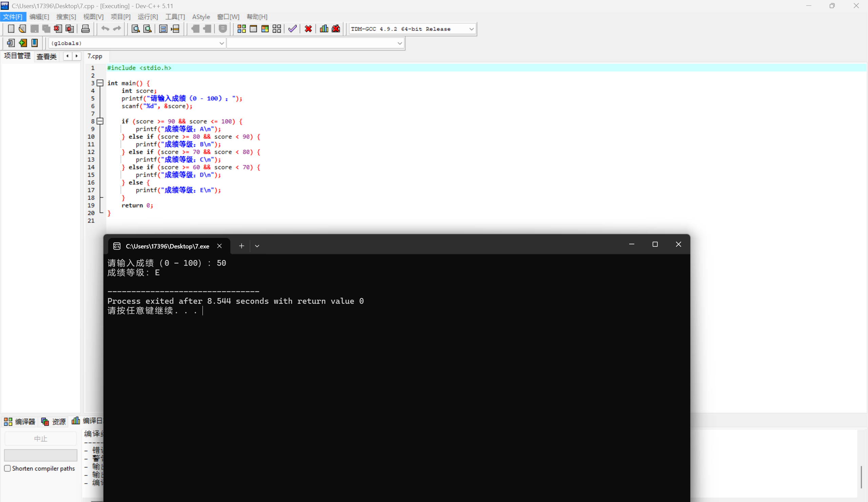Click the Find magnifier toolbar icon
This screenshot has height=502, width=868.
[135, 29]
